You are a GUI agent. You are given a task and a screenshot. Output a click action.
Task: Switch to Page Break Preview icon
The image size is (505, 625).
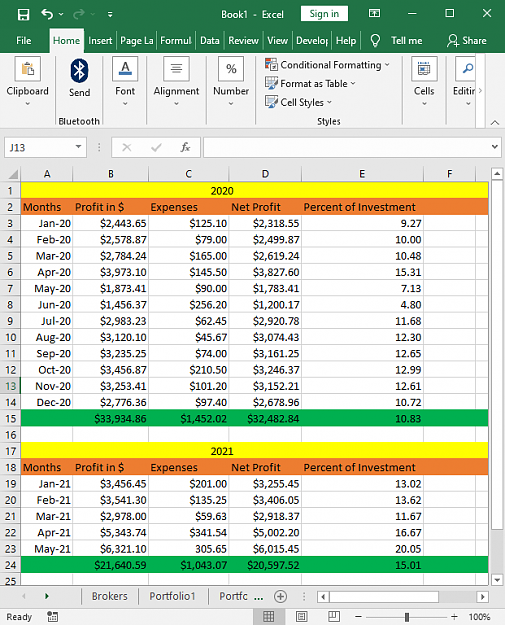click(x=334, y=617)
